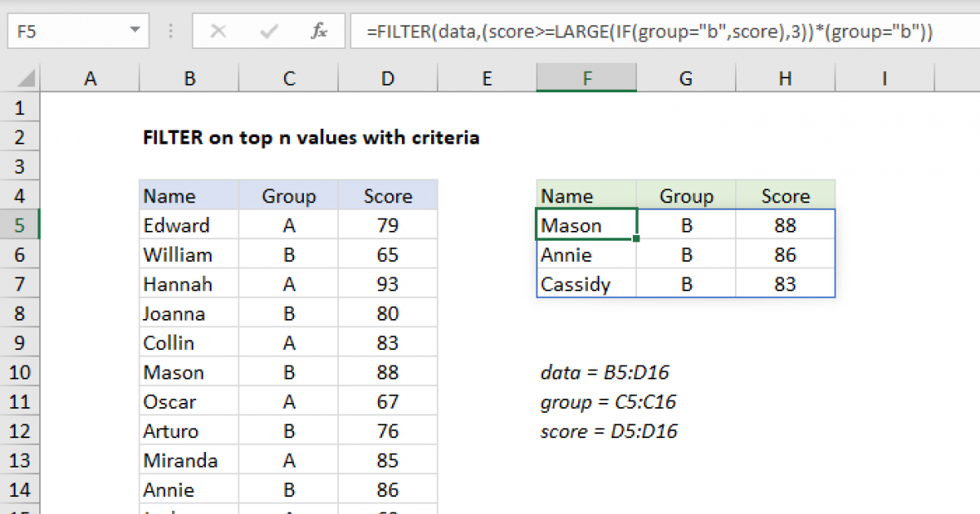The width and height of the screenshot is (980, 514).
Task: Click the result table 'Group' header in G4
Action: click(686, 196)
